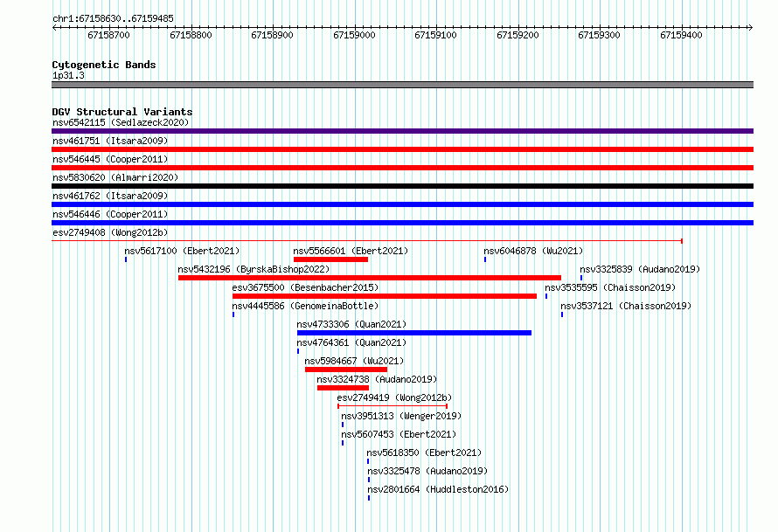Image resolution: width=778 pixels, height=532 pixels.
Task: Click blue marker under nsv3535595
Action: pyautogui.click(x=546, y=296)
